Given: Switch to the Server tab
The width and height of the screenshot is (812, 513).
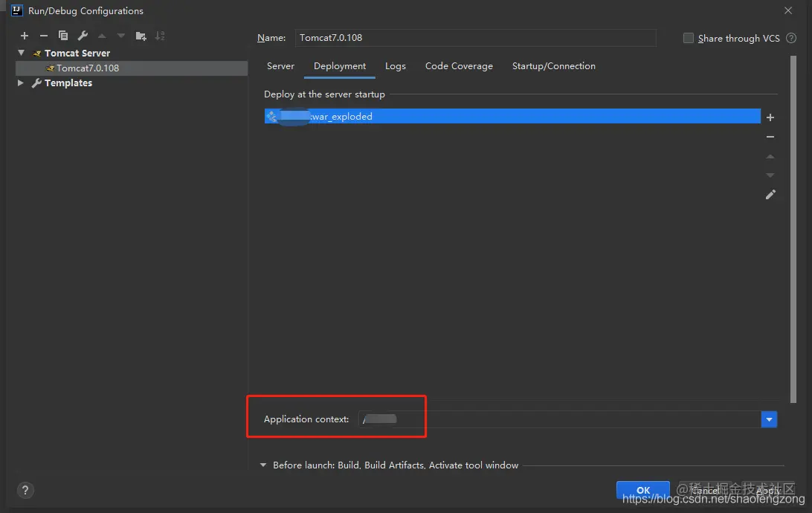Looking at the screenshot, I should tap(280, 66).
